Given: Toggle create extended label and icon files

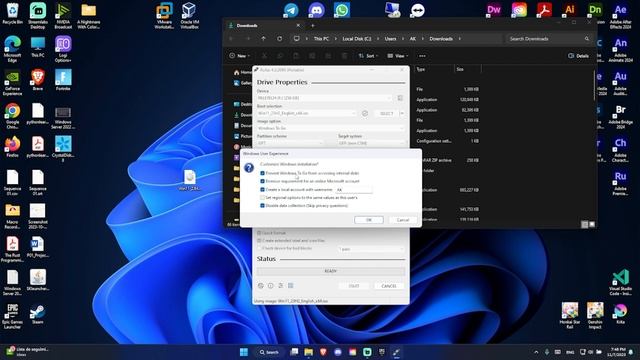Looking at the screenshot, I should [x=259, y=241].
